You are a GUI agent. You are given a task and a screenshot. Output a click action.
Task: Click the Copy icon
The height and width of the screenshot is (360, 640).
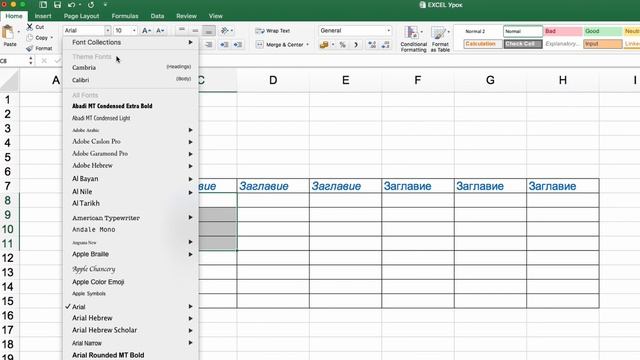click(30, 38)
